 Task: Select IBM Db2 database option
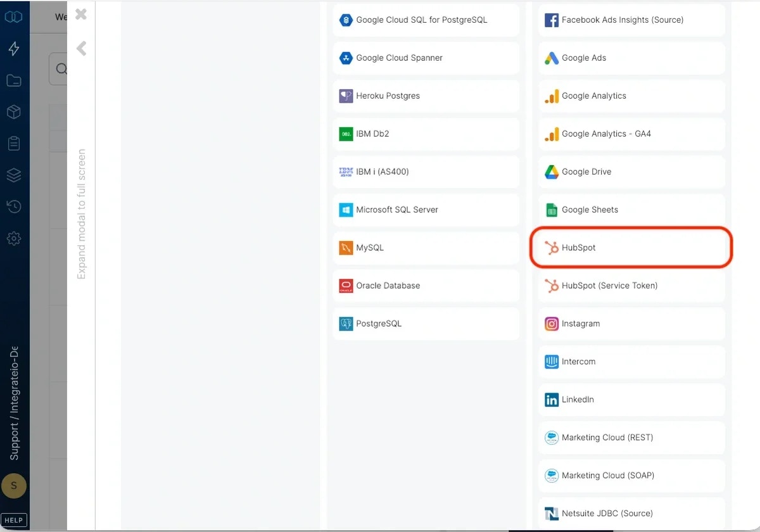[426, 134]
